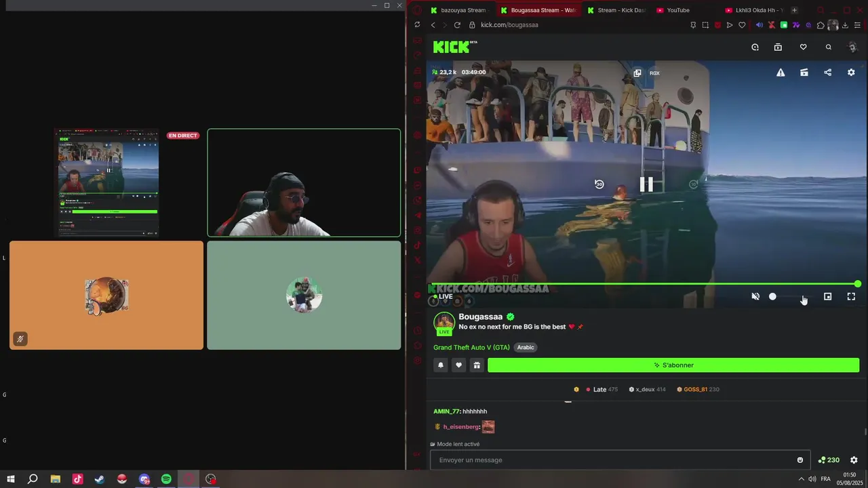Share the stream using the share icon

click(x=827, y=73)
